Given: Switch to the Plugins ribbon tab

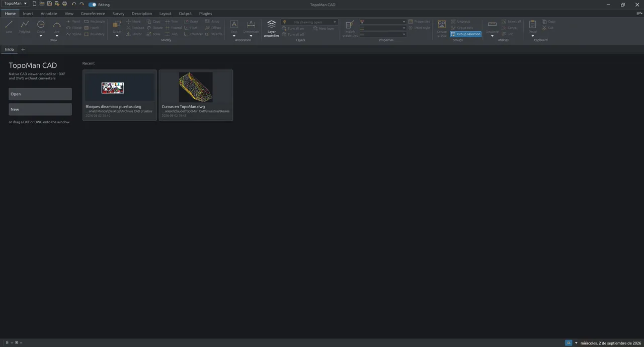Looking at the screenshot, I should pos(205,14).
